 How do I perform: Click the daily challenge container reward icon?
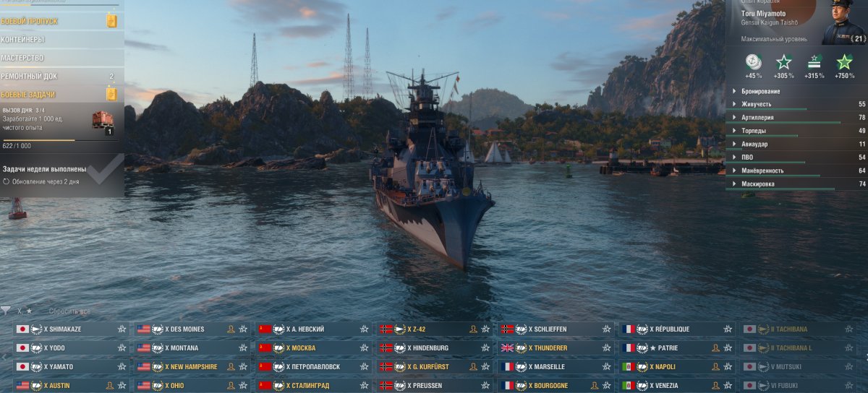(x=103, y=121)
